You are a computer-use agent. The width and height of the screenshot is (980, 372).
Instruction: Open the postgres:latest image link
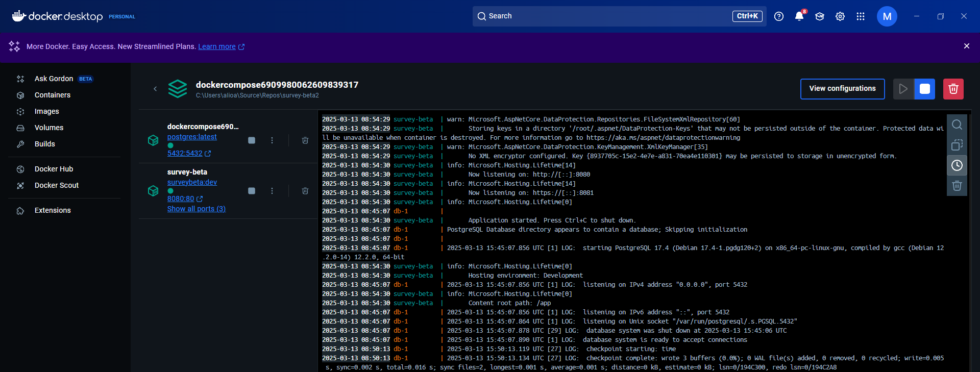(192, 137)
